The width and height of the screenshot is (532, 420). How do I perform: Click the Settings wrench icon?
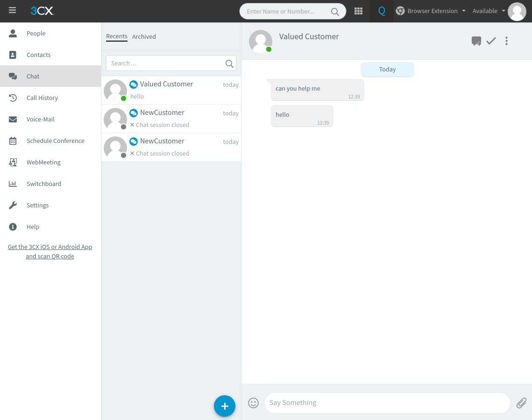point(13,205)
